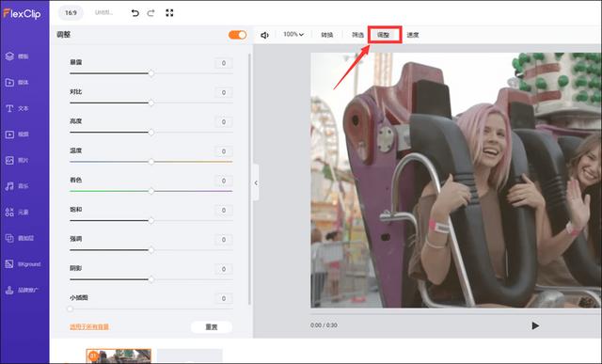Screen dimensions: 602x364
Task: Open the Elements sidebar icon
Action: pyautogui.click(x=17, y=212)
